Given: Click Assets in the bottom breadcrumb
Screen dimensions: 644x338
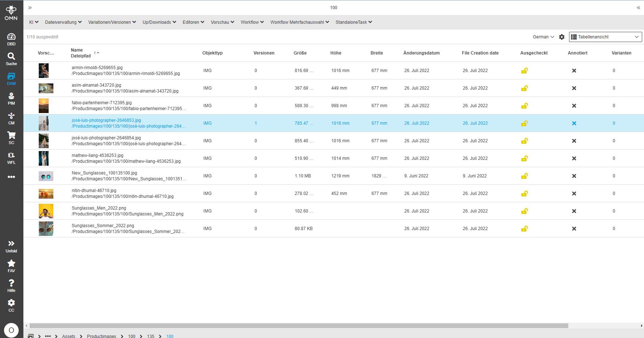Looking at the screenshot, I should [69, 336].
